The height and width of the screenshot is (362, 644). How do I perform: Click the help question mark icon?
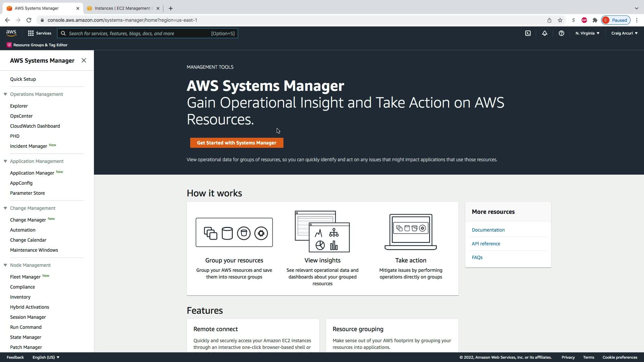[x=561, y=33]
